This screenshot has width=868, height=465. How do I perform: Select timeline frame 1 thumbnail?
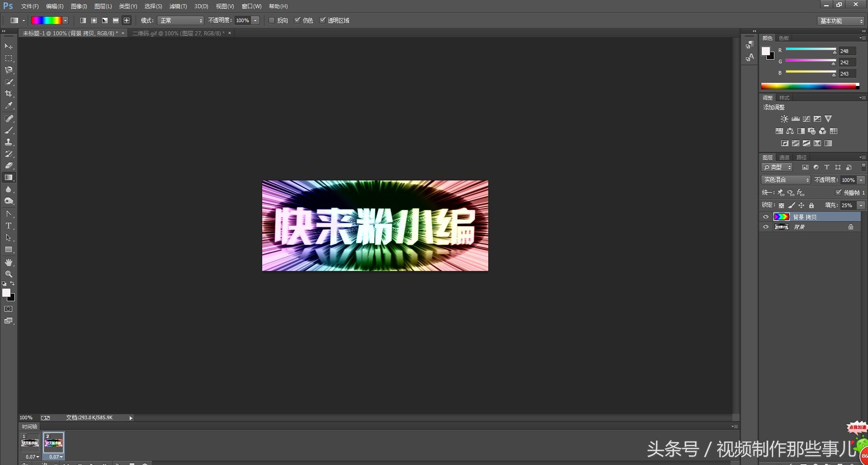tap(30, 443)
